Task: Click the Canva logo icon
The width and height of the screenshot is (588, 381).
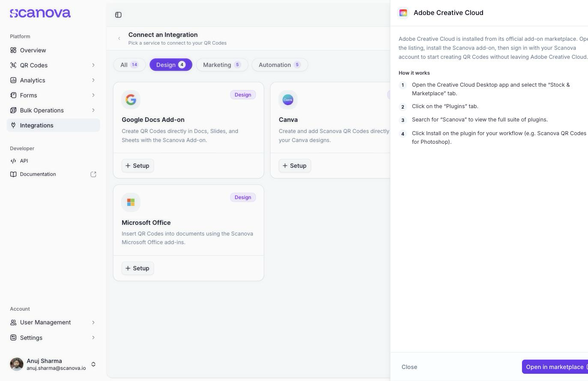Action: point(288,100)
